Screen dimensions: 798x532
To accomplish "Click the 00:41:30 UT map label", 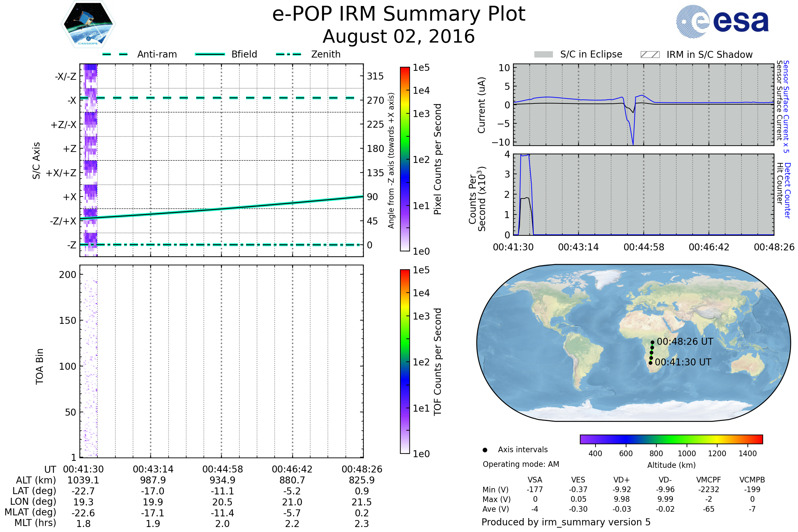I will click(683, 362).
